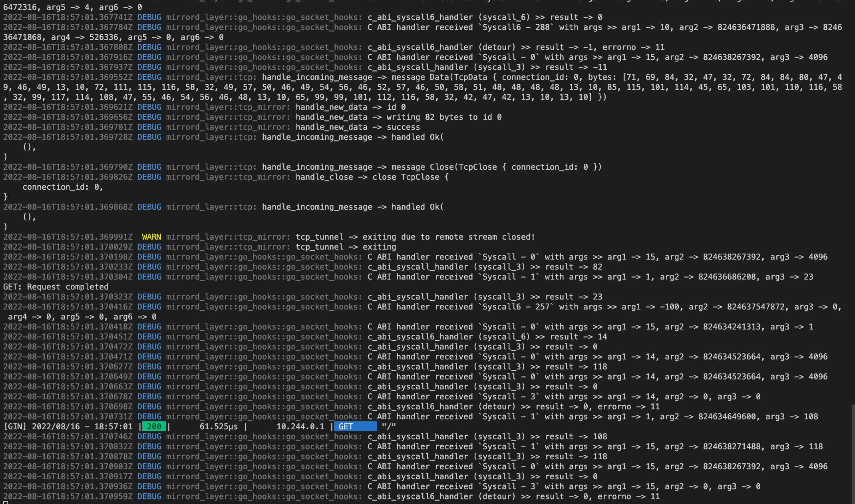Select the "/" request path text

coord(388,426)
